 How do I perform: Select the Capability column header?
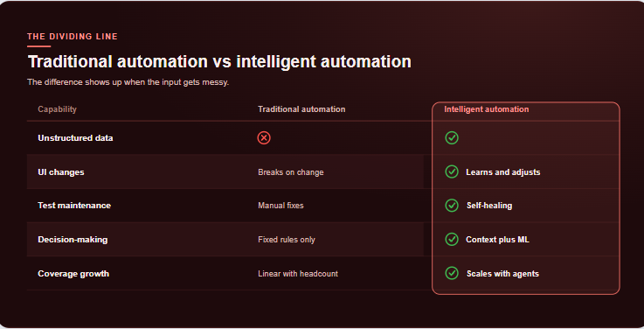point(57,109)
